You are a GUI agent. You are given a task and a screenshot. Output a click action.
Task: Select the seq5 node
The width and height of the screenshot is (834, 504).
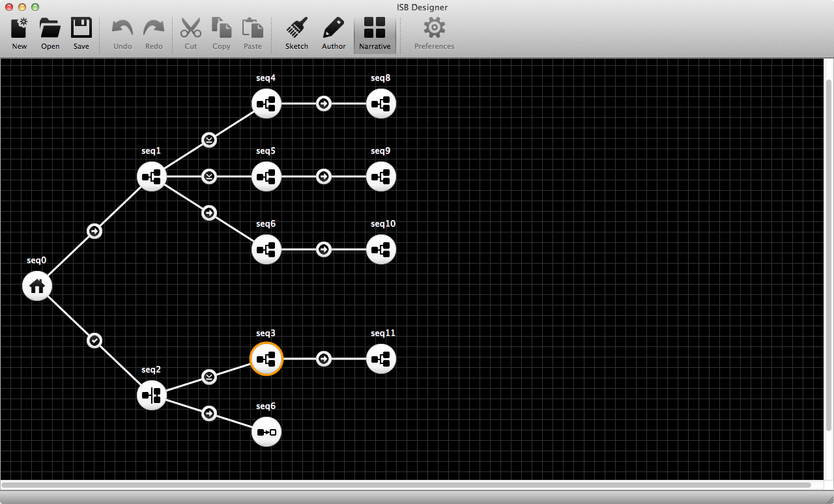(x=266, y=176)
